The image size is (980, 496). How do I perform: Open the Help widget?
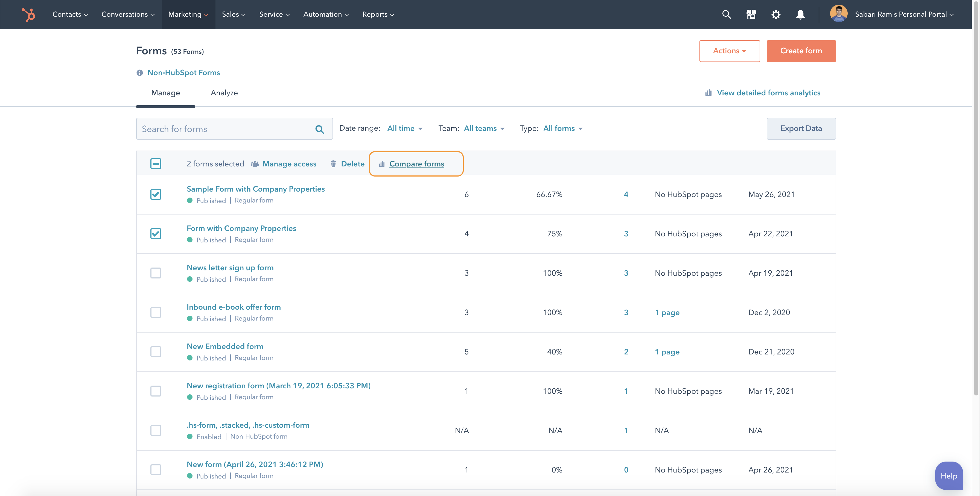coord(949,476)
